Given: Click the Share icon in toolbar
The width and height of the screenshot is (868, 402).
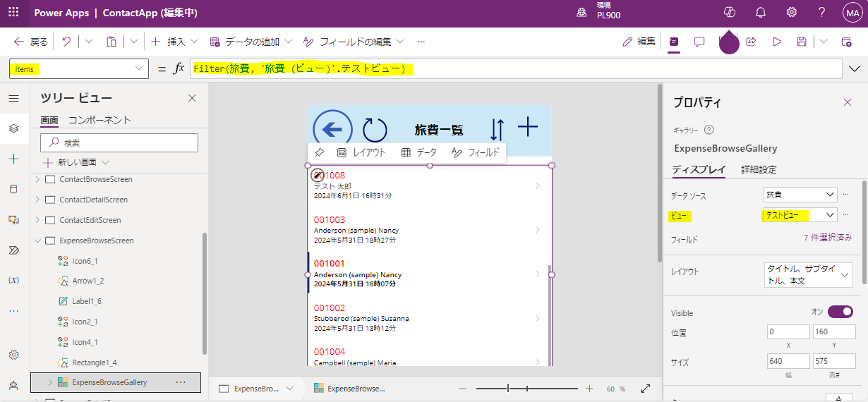Looking at the screenshot, I should pos(751,42).
